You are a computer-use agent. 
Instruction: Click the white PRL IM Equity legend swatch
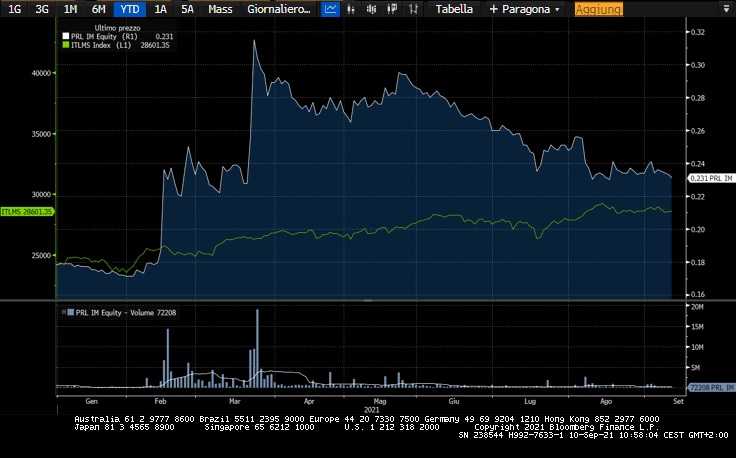pyautogui.click(x=66, y=36)
